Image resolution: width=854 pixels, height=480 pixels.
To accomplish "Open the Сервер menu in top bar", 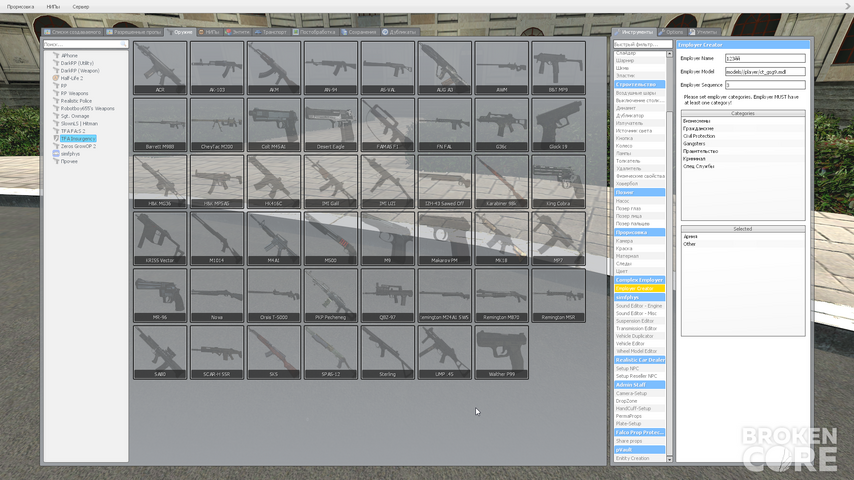I will pyautogui.click(x=81, y=7).
